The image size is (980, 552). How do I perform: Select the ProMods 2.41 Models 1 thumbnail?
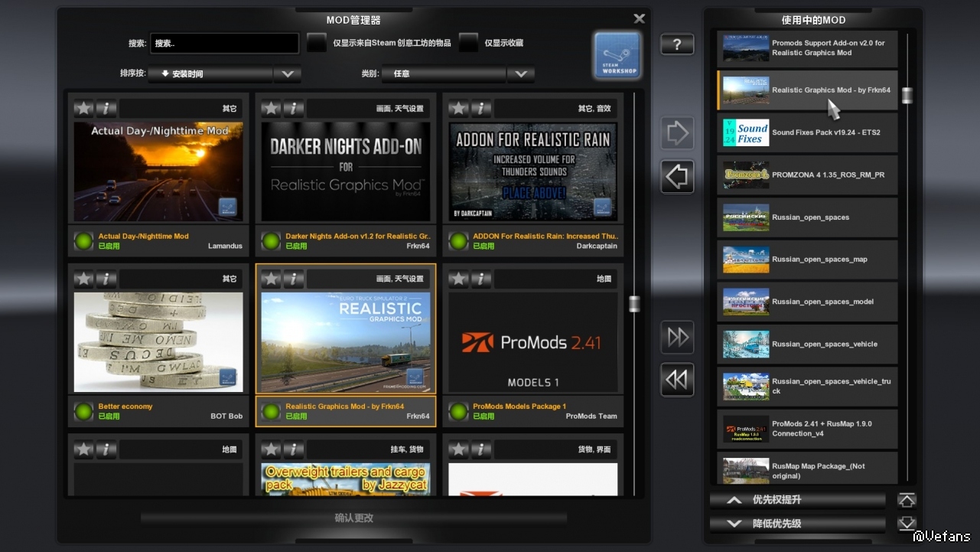coord(533,342)
